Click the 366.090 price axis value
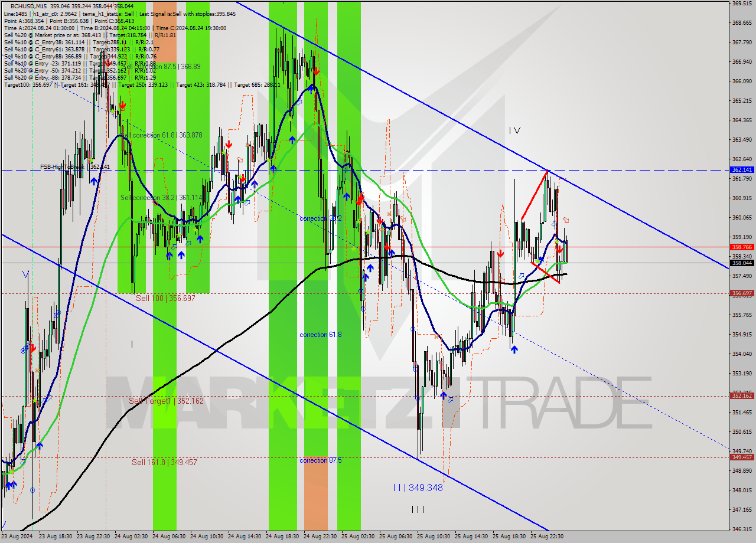756x543 pixels. (742, 81)
